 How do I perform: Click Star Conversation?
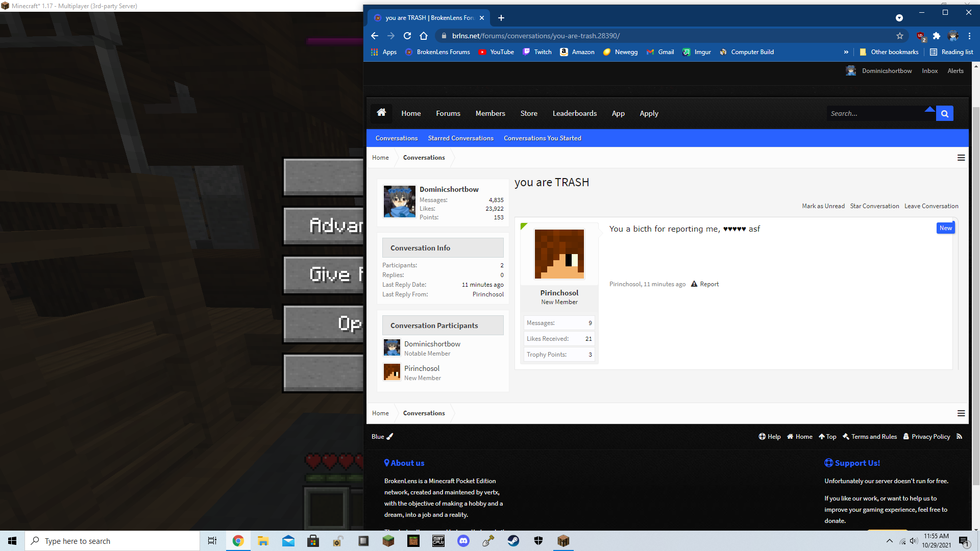[874, 206]
